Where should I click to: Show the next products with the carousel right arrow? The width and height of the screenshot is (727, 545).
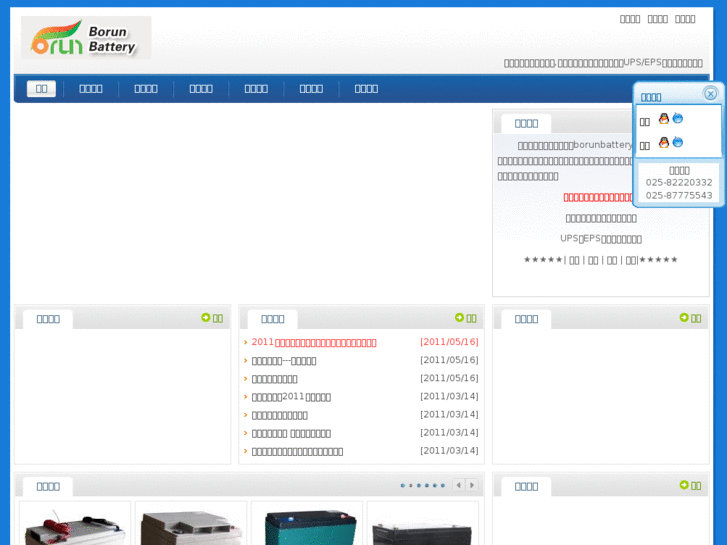(472, 485)
